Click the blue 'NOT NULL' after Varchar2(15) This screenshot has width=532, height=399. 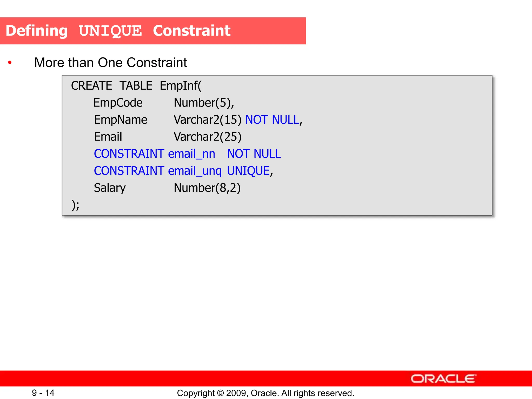coord(272,120)
